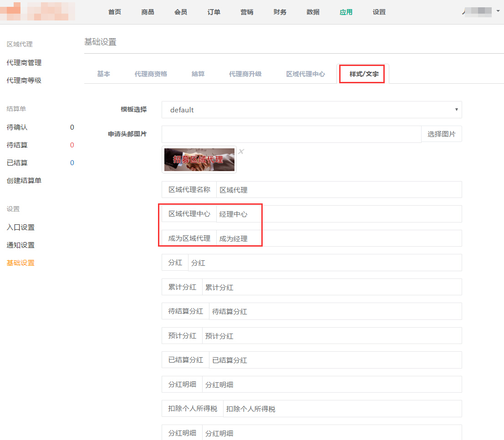Open 入口设置 in the sidebar
Screen dimensions: 504x440
[20, 228]
